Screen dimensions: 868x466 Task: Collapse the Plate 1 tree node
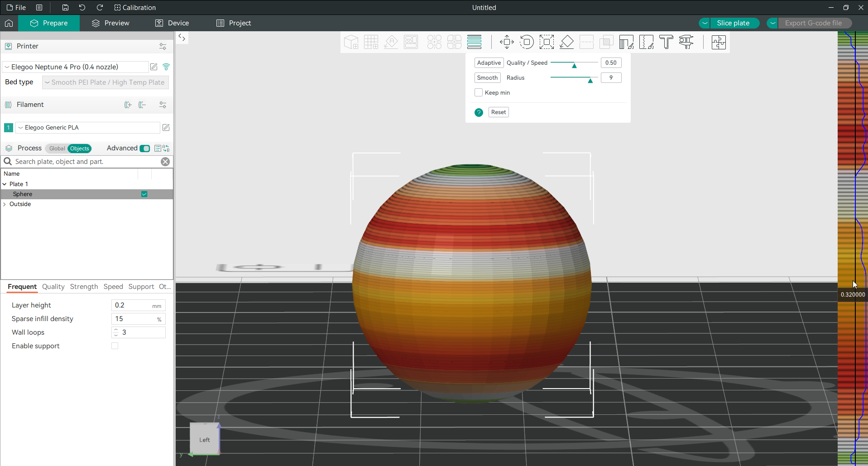click(5, 184)
